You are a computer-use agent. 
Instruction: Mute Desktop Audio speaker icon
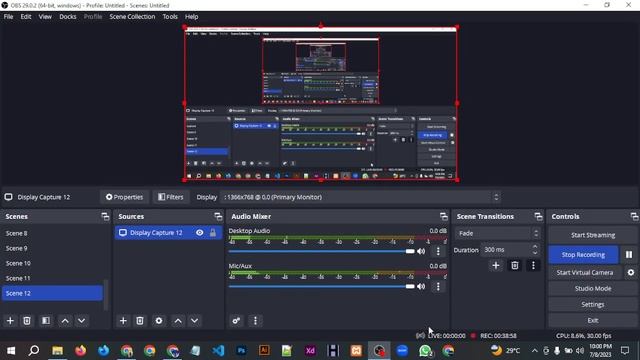(x=421, y=251)
